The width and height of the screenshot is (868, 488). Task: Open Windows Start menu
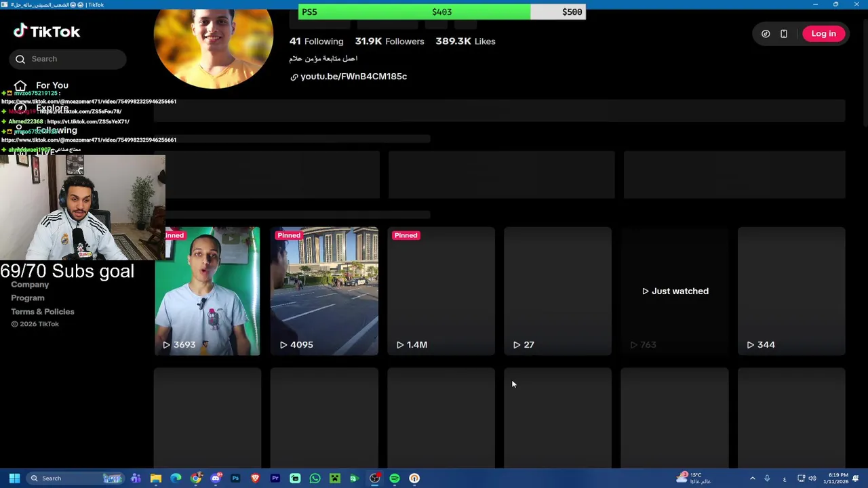[14, 479]
